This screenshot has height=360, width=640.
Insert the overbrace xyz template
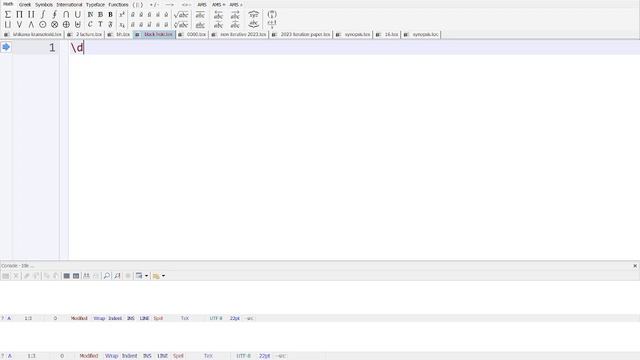click(x=253, y=15)
